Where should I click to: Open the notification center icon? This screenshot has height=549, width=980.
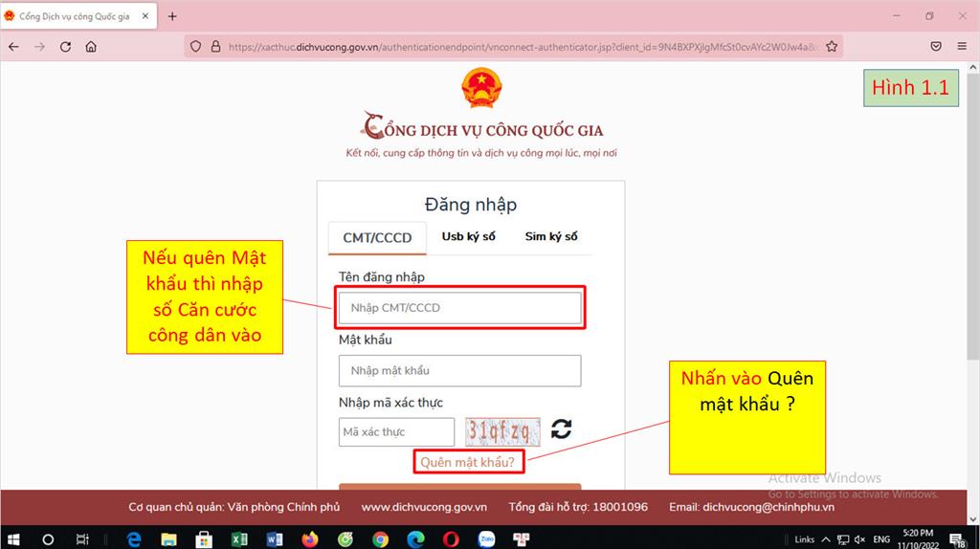point(957,539)
